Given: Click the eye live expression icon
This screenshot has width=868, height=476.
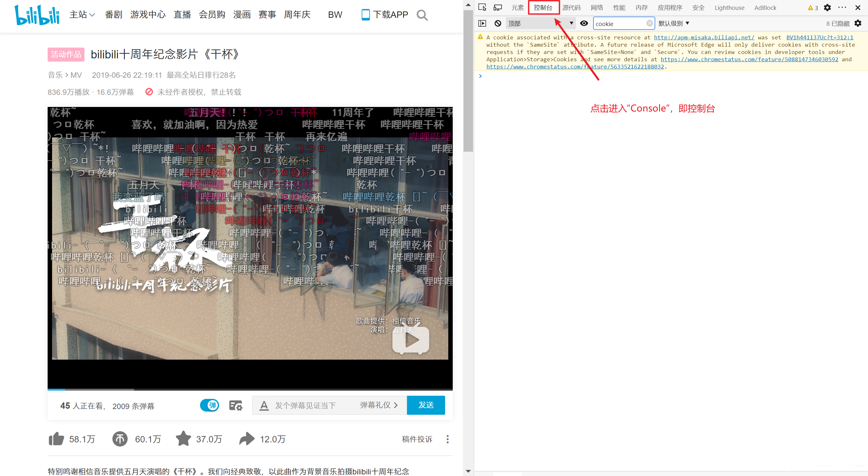Looking at the screenshot, I should coord(584,23).
